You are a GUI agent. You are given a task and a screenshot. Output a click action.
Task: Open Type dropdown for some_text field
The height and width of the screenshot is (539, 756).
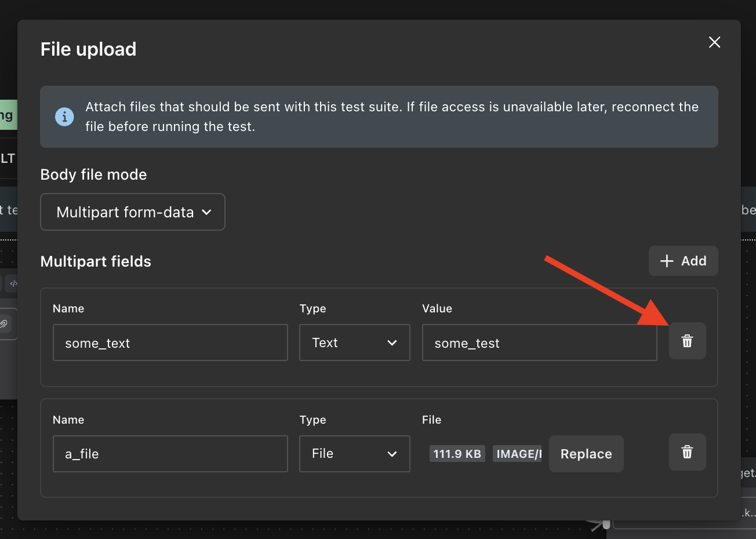coord(355,343)
